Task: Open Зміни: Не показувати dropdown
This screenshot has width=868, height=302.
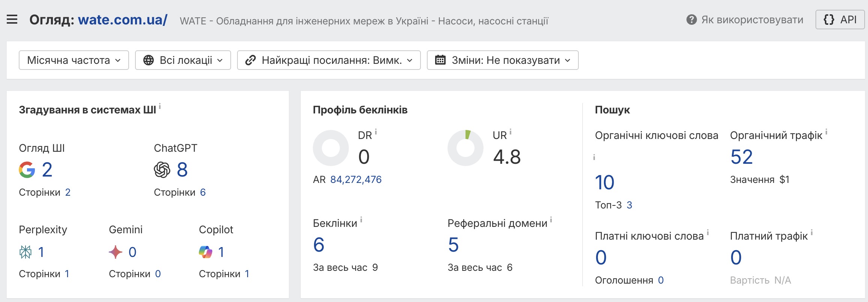Action: [x=503, y=60]
